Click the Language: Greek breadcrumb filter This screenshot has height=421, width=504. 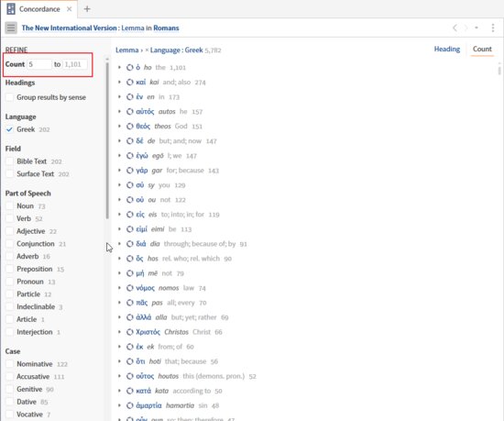(177, 50)
